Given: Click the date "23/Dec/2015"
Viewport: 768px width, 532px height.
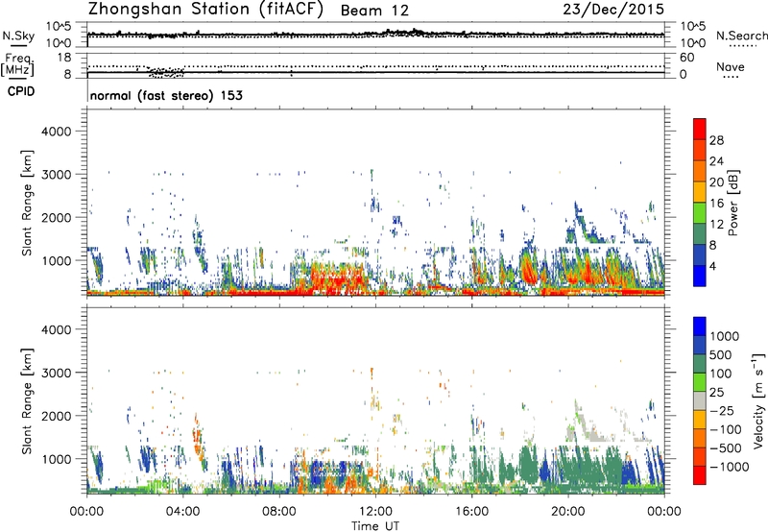Looking at the screenshot, I should pyautogui.click(x=613, y=10).
